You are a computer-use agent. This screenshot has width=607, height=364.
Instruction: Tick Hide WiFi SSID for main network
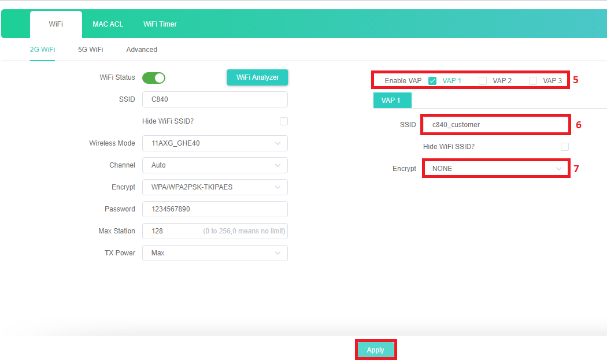(283, 121)
